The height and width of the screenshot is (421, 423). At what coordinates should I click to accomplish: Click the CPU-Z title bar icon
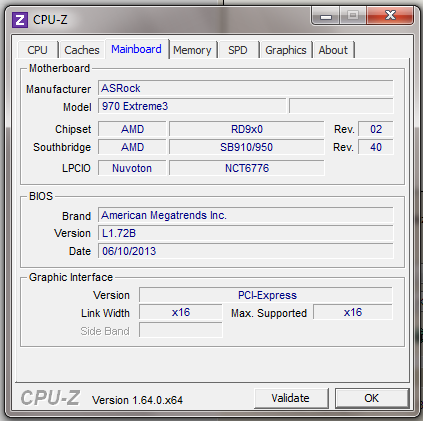pyautogui.click(x=20, y=20)
